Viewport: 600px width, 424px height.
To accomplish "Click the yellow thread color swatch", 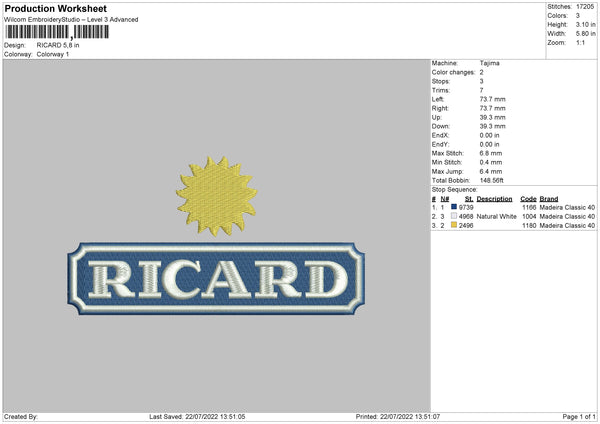I will coord(454,225).
